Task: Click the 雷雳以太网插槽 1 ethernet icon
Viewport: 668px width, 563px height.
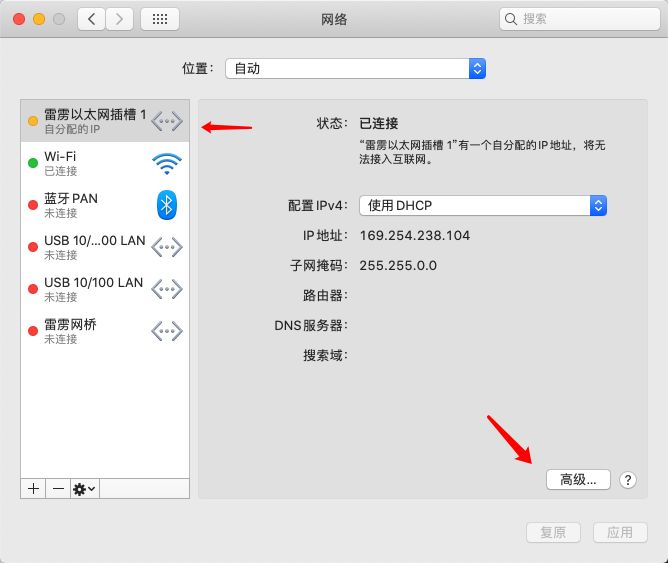Action: 167,121
